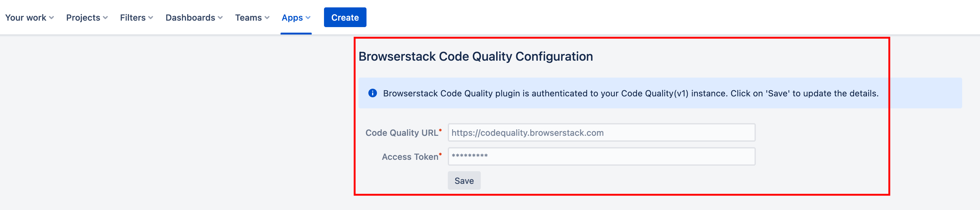980x210 pixels.
Task: Focus the Access Token input field
Action: point(601,156)
